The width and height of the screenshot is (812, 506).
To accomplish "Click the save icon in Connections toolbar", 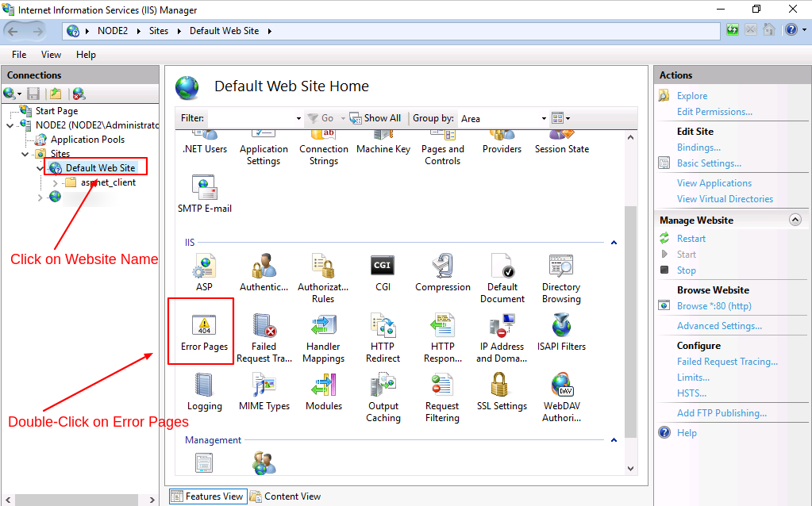I will click(x=33, y=94).
